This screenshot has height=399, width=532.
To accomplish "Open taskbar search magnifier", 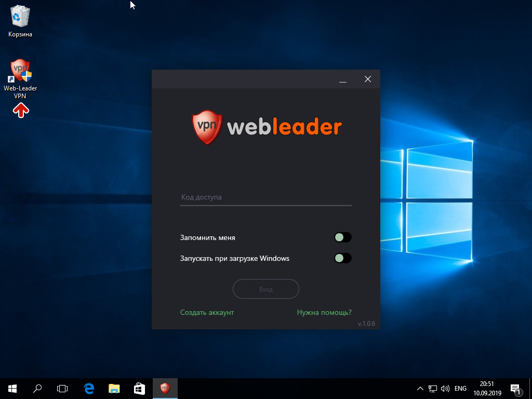I will tap(37, 389).
